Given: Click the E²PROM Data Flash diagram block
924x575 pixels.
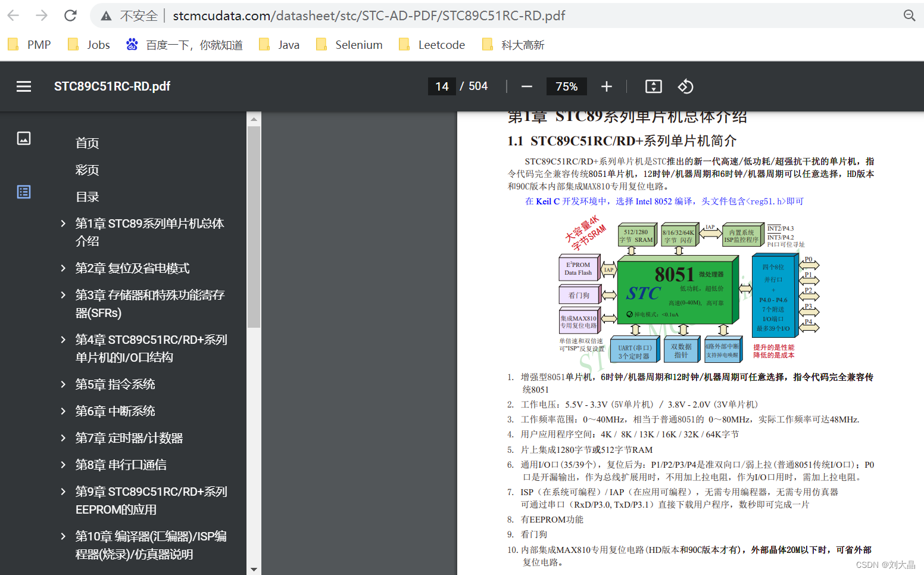Looking at the screenshot, I should pyautogui.click(x=579, y=268).
